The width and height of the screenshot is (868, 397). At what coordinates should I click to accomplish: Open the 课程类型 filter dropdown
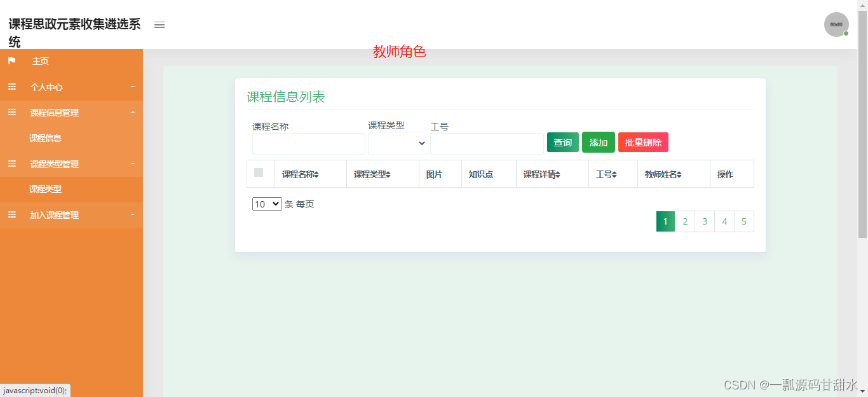point(398,143)
